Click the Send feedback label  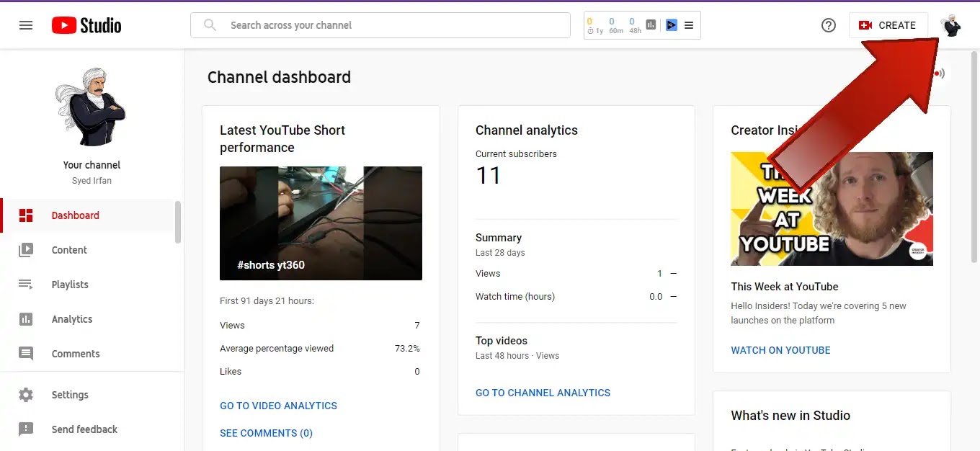pyautogui.click(x=84, y=429)
